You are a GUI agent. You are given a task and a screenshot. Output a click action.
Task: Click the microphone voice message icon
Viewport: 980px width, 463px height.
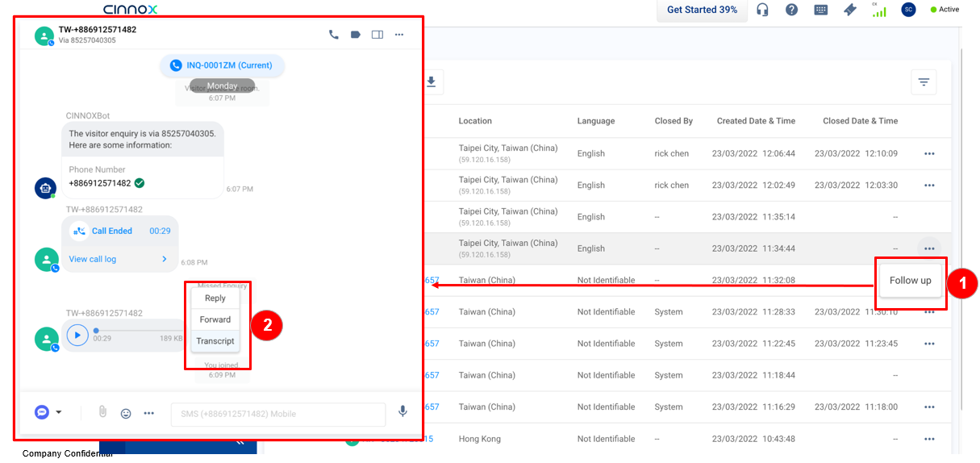click(402, 412)
